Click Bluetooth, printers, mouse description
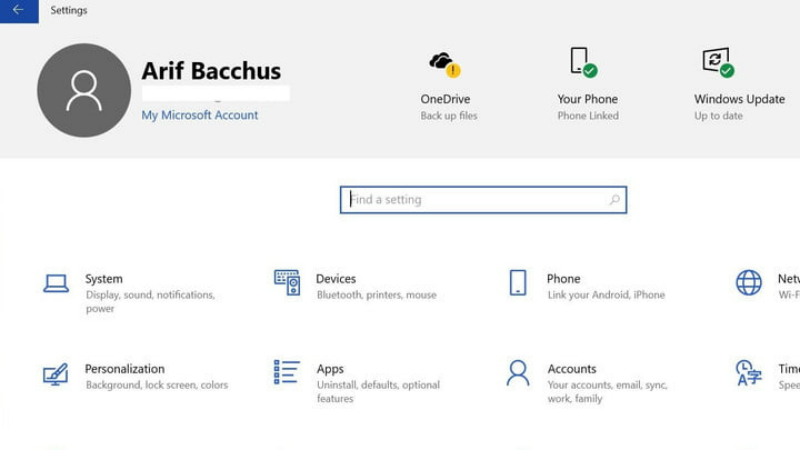800x450 pixels. click(x=377, y=295)
